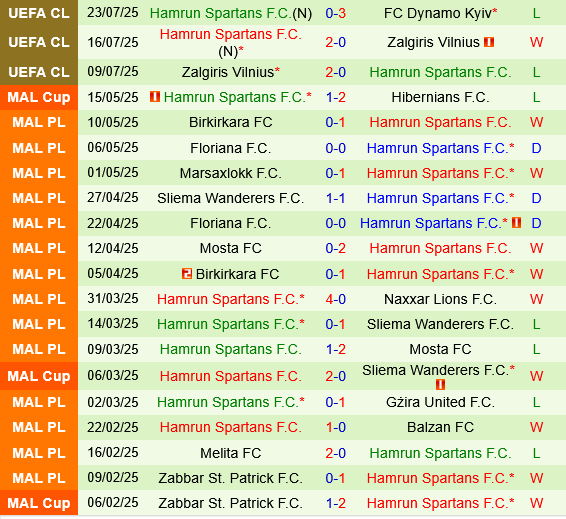
Task: Click red card icon in 22/04/25 Floriana match
Action: point(516,223)
